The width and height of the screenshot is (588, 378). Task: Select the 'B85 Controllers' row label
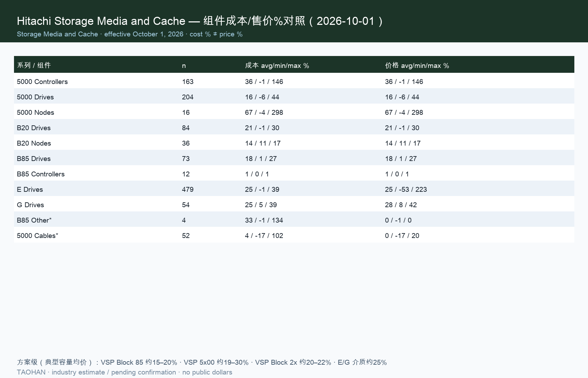coord(41,174)
